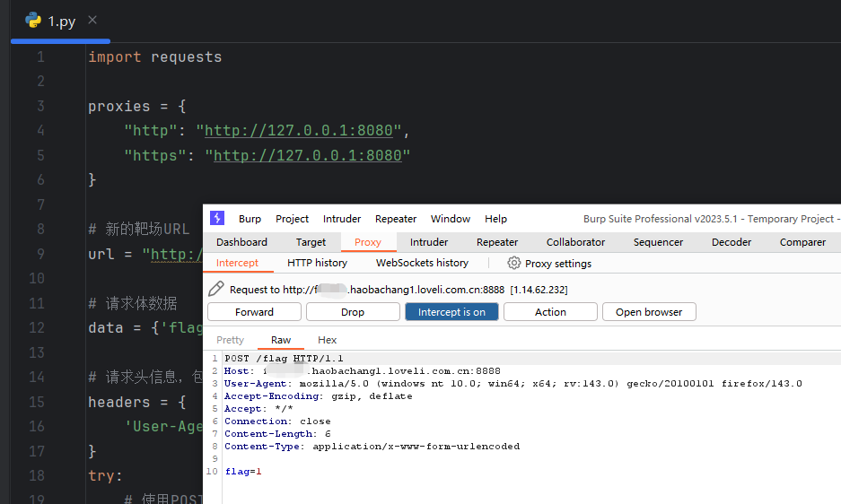The image size is (841, 504).
Task: Switch to the Dashboard tab
Action: coord(241,242)
